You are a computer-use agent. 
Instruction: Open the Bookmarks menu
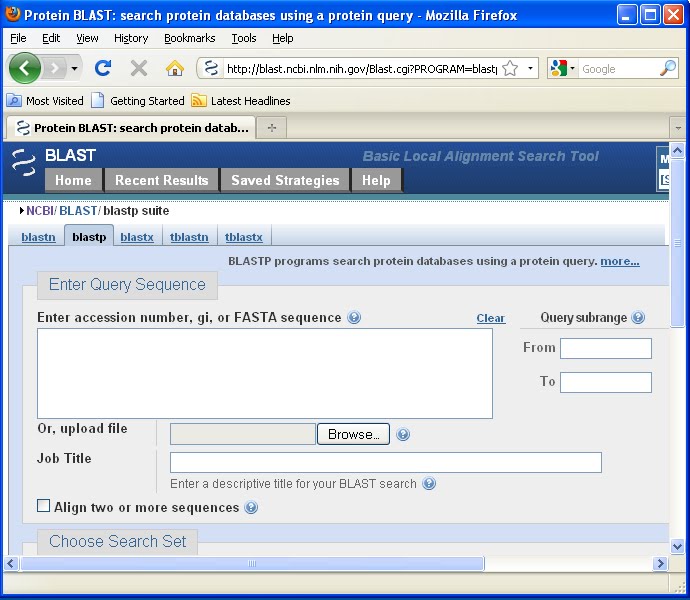point(190,38)
